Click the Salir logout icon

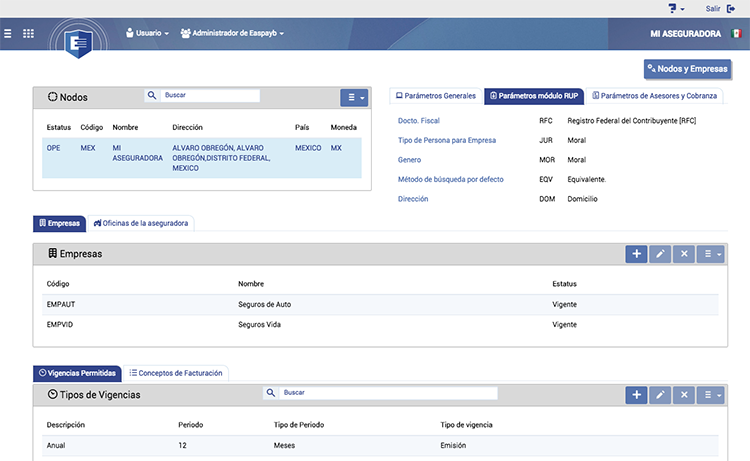point(731,9)
